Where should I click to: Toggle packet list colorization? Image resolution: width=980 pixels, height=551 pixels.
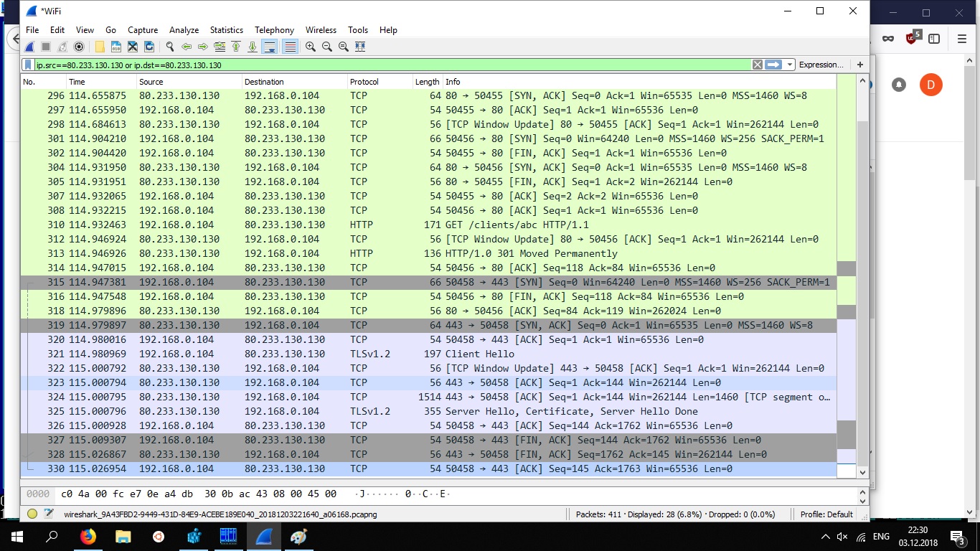[290, 47]
